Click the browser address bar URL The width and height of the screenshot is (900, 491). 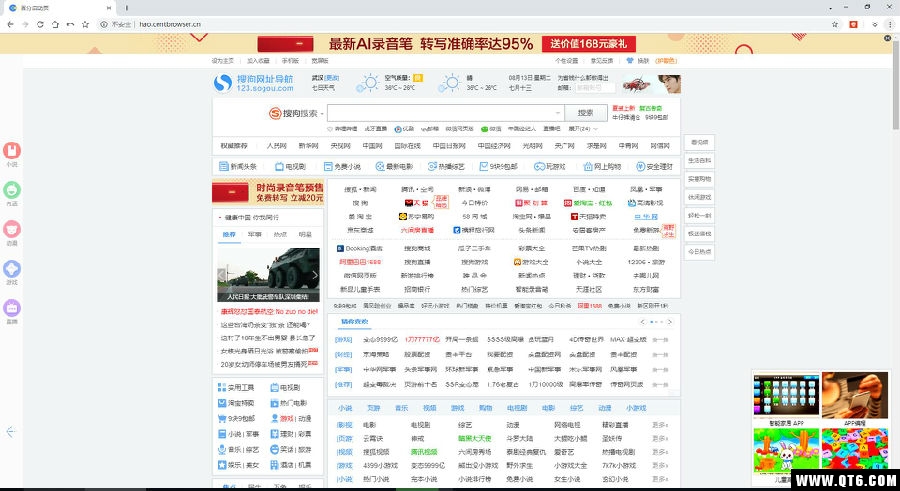click(x=170, y=25)
